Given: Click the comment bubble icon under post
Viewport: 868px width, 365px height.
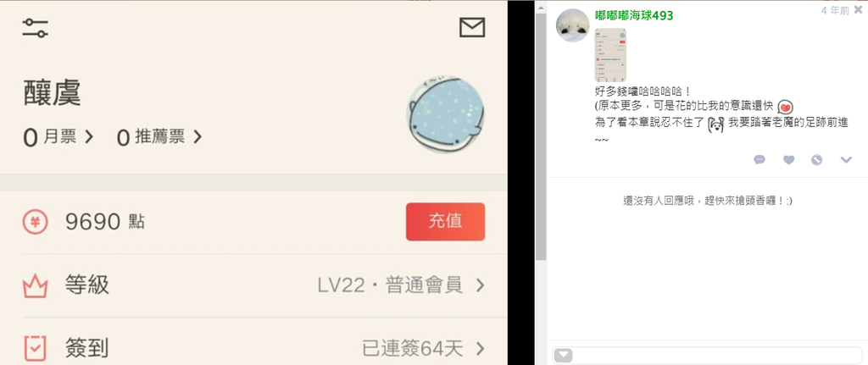Looking at the screenshot, I should [x=759, y=160].
